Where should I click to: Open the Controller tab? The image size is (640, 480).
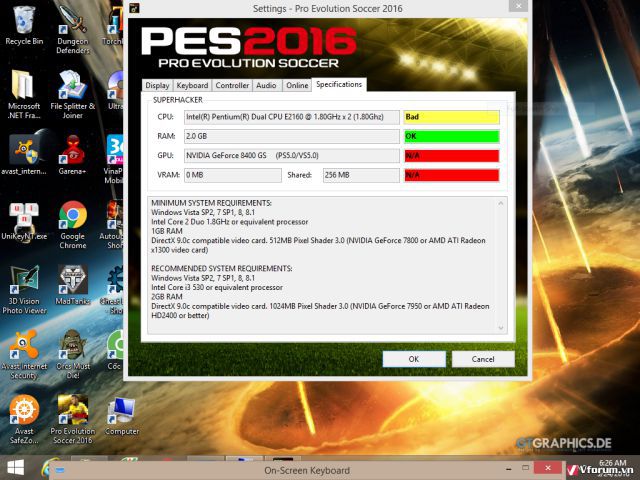232,85
